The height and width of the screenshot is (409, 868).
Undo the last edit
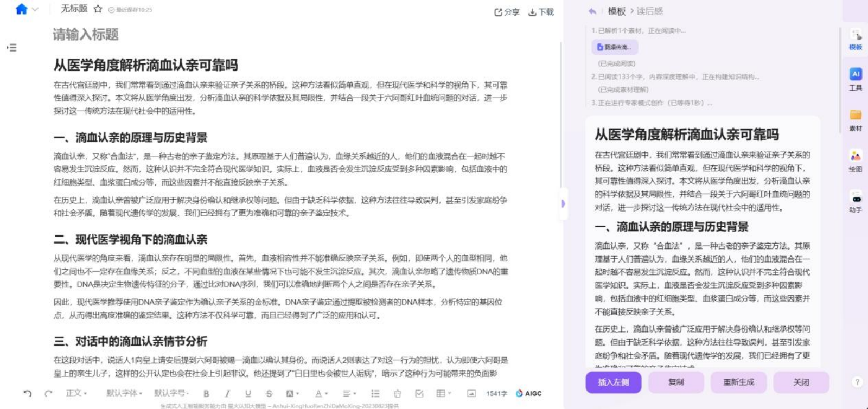click(x=28, y=393)
